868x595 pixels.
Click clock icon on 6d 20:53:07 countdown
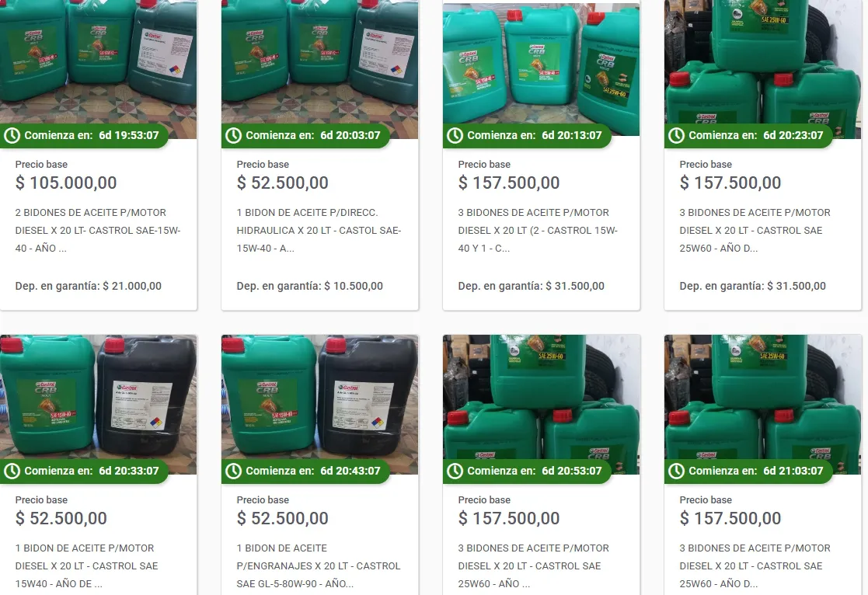(x=455, y=471)
